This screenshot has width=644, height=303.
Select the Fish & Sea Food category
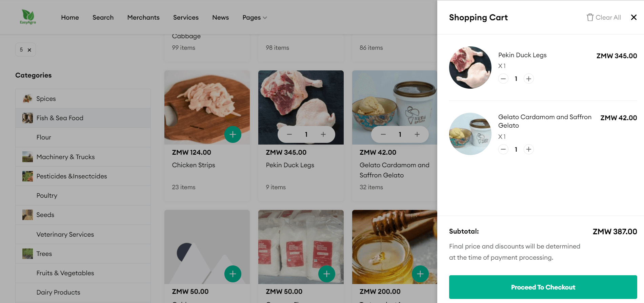(60, 118)
